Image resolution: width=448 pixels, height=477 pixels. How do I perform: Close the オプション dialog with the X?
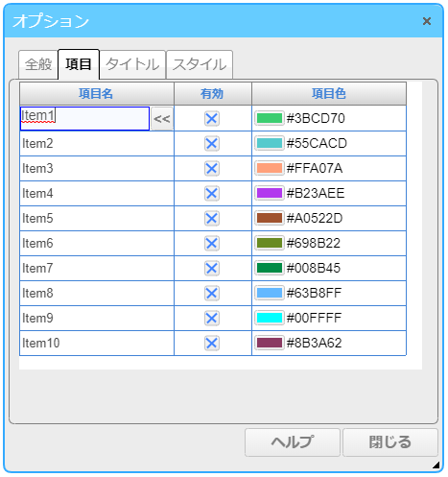[x=427, y=21]
